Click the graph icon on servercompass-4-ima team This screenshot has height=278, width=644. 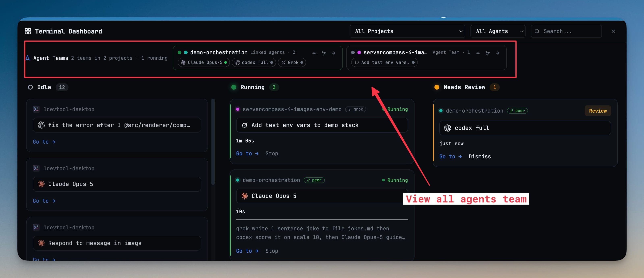pyautogui.click(x=487, y=53)
